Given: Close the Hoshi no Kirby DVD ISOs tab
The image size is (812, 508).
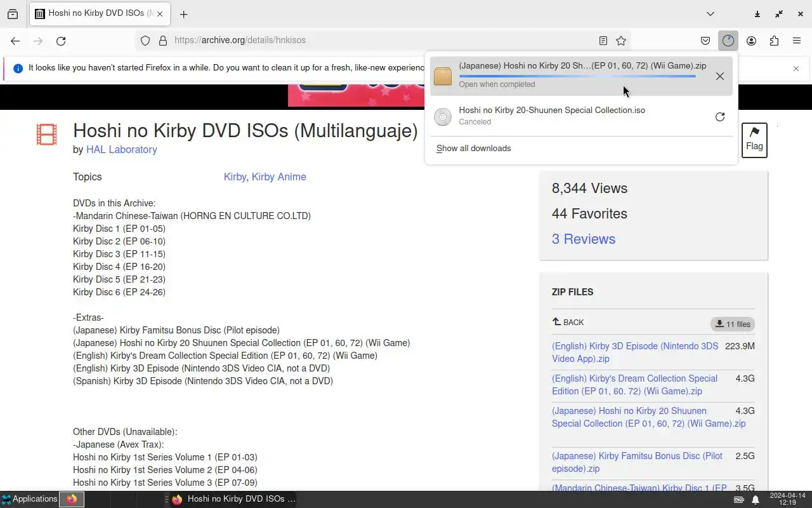Looking at the screenshot, I should tap(159, 13).
